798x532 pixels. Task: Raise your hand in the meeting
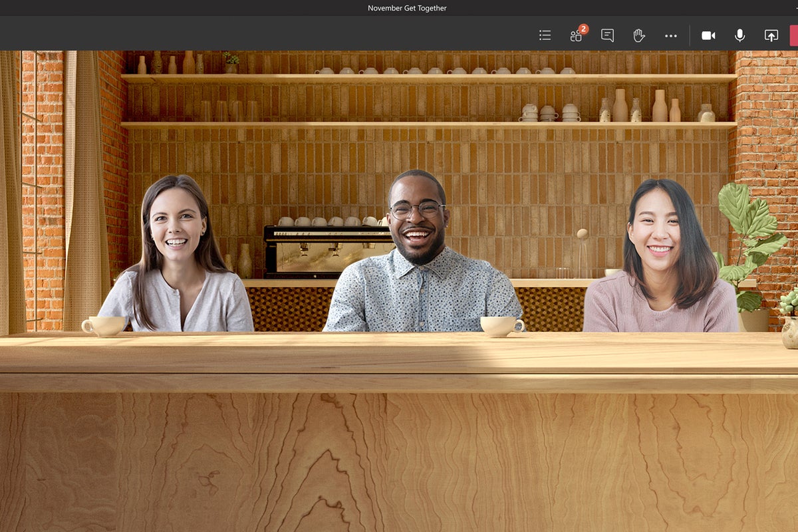[x=639, y=35]
